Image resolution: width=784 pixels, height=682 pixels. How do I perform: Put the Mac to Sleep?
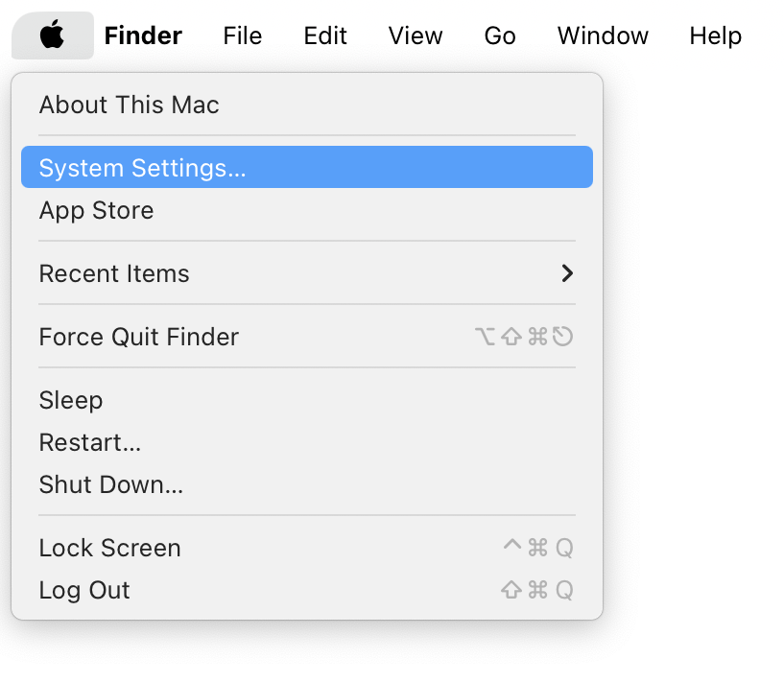point(70,400)
